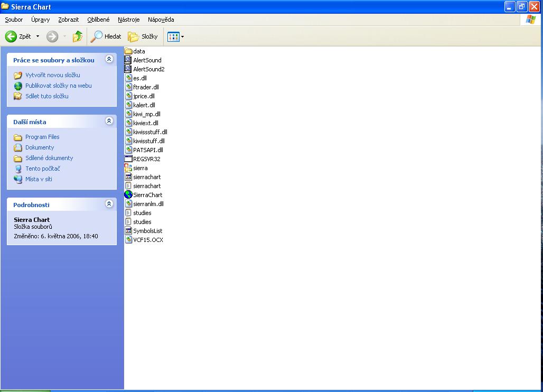Go up one folder level icon
Image resolution: width=543 pixels, height=392 pixels.
point(78,36)
